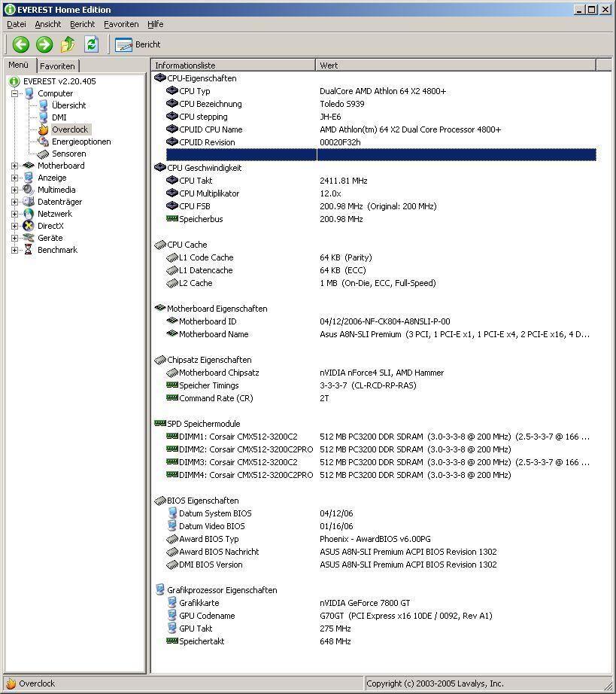The width and height of the screenshot is (616, 694).
Task: Select the Motherboard Name row
Action: [x=381, y=334]
